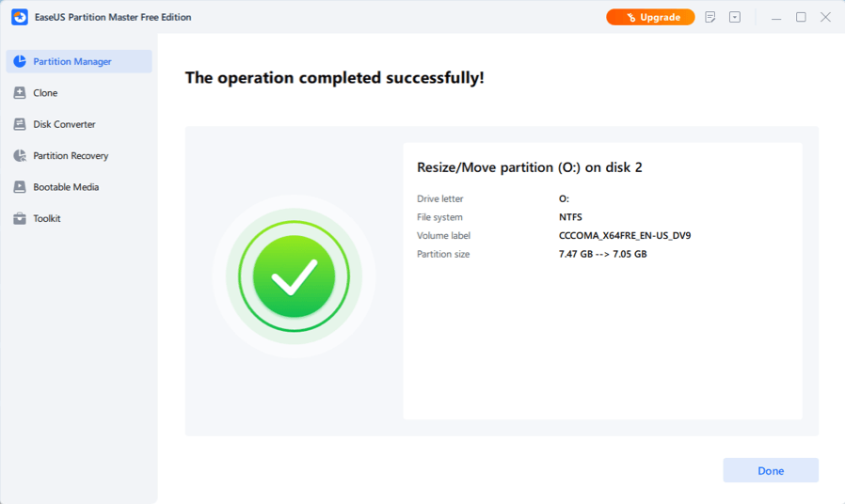Open the Disk Converter tool
Viewport: 845px width, 504px height.
click(64, 124)
